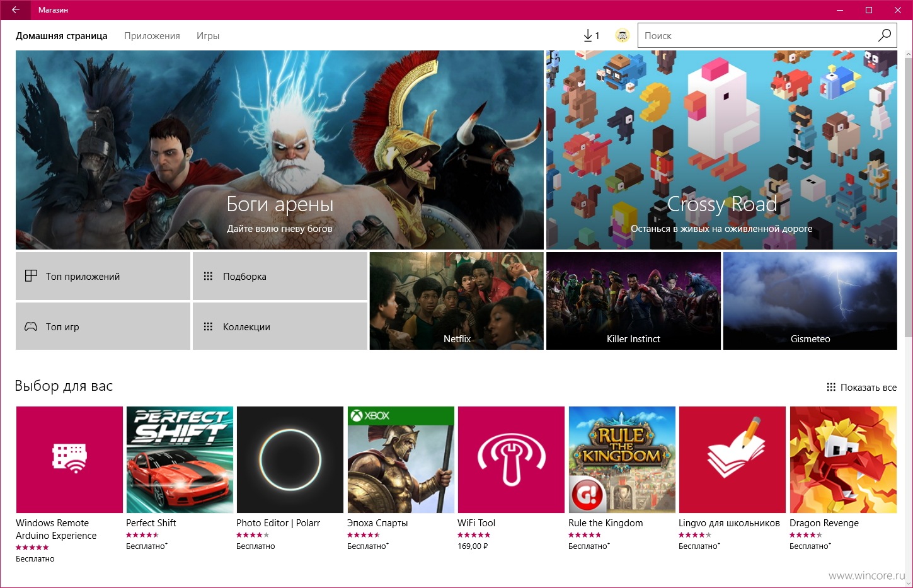
Task: Click the star rating under Dragon Revenge
Action: (x=806, y=535)
